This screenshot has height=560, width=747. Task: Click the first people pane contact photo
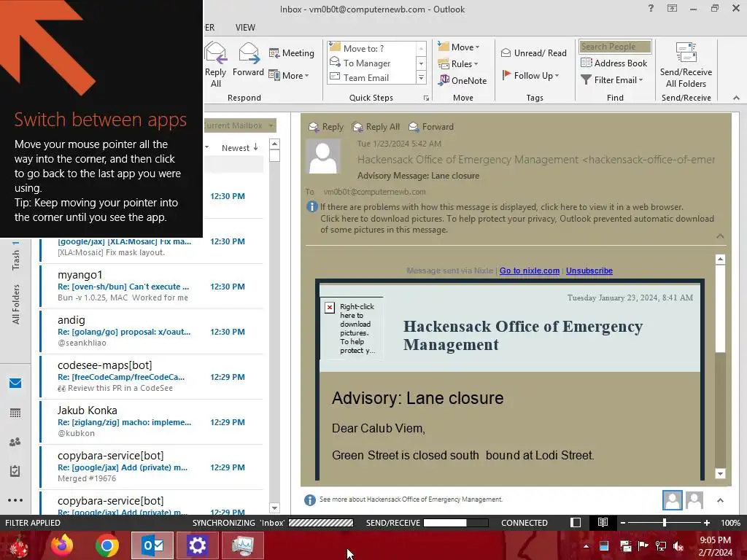click(x=672, y=500)
